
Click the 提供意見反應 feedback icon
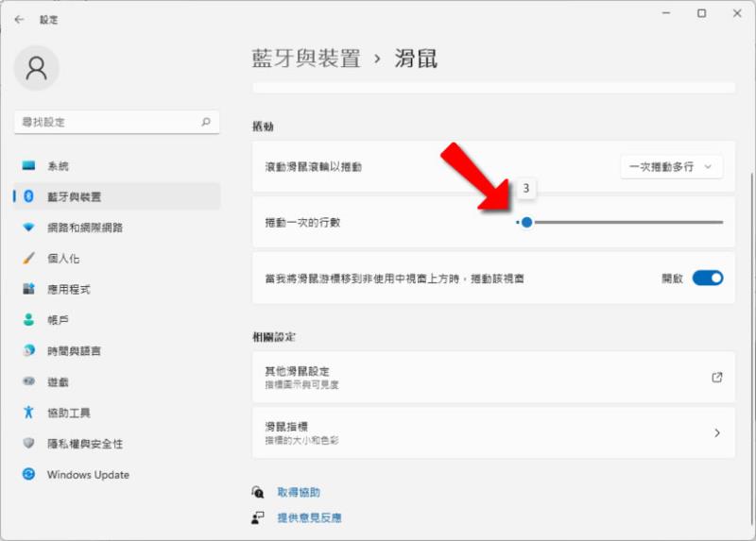point(257,518)
